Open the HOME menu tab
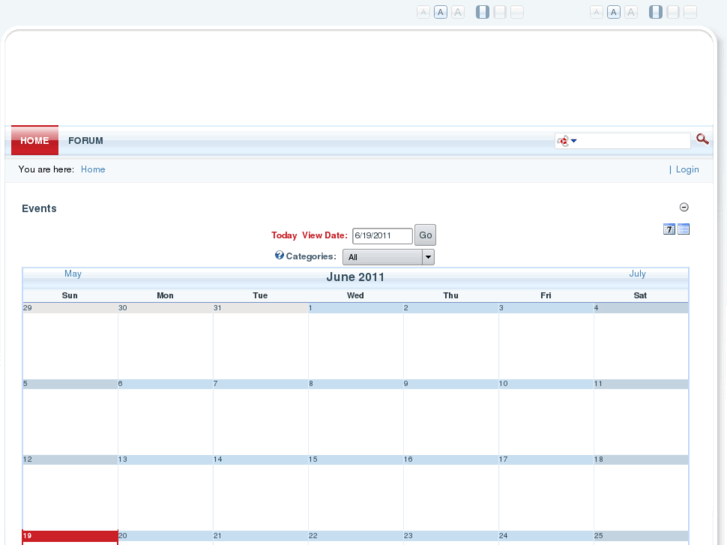The height and width of the screenshot is (545, 727). [34, 141]
